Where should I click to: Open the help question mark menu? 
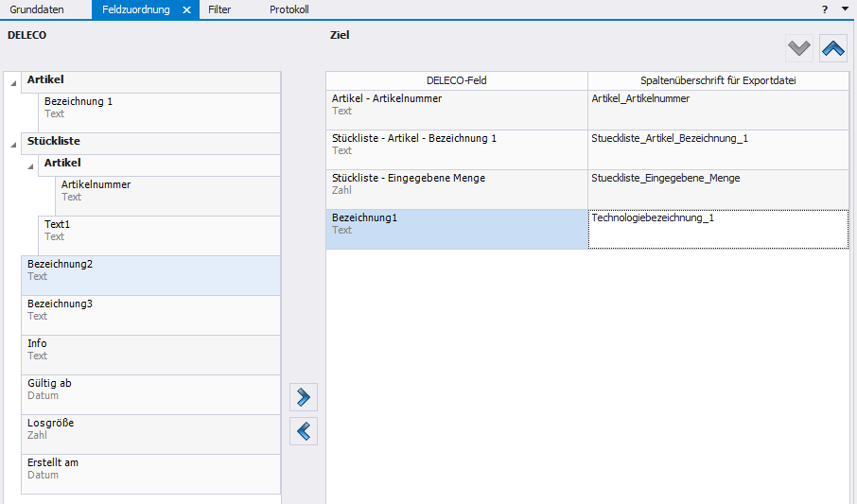coord(825,9)
